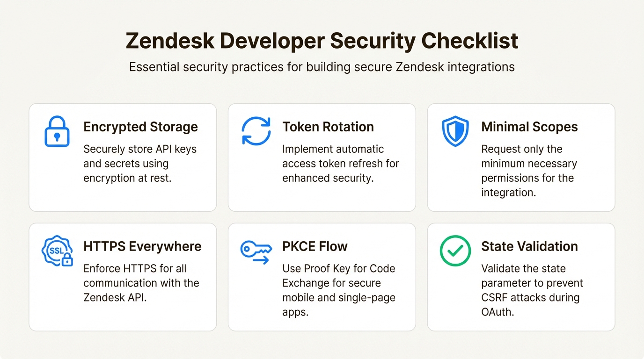Screen dimensions: 644x359
Task: Click the SSL badge HTTPS icon
Action: tap(57, 251)
